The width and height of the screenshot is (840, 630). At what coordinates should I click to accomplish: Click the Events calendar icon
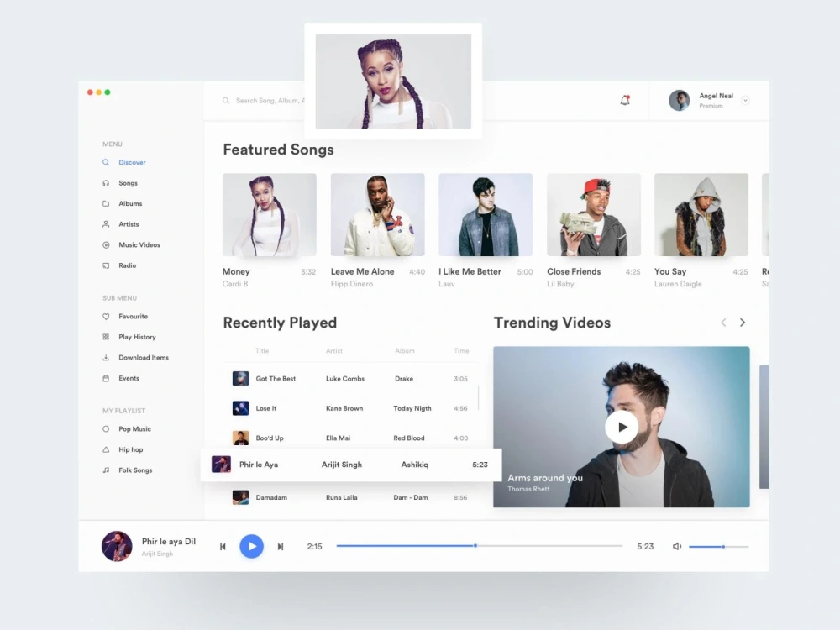pyautogui.click(x=106, y=378)
